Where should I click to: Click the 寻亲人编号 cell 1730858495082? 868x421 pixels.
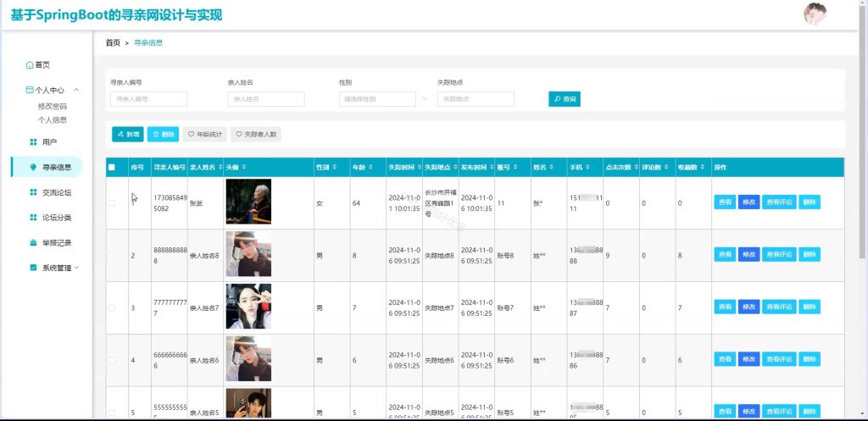tap(170, 203)
